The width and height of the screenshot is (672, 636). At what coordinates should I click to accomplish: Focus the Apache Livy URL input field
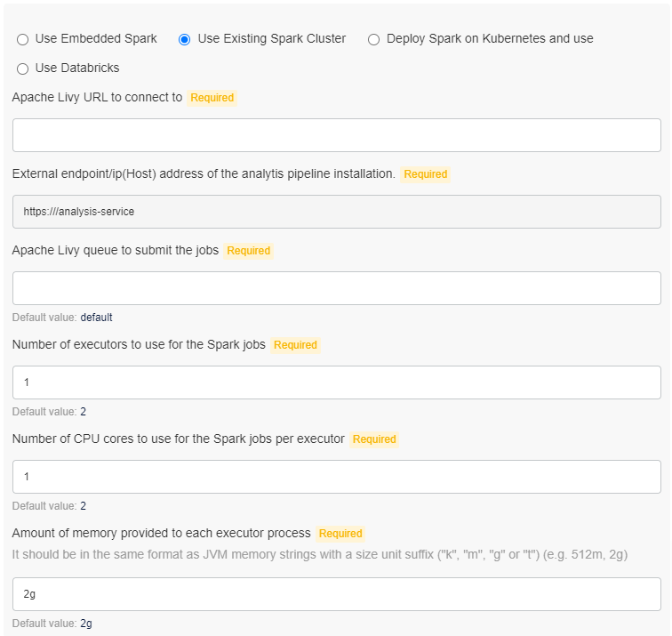336,135
